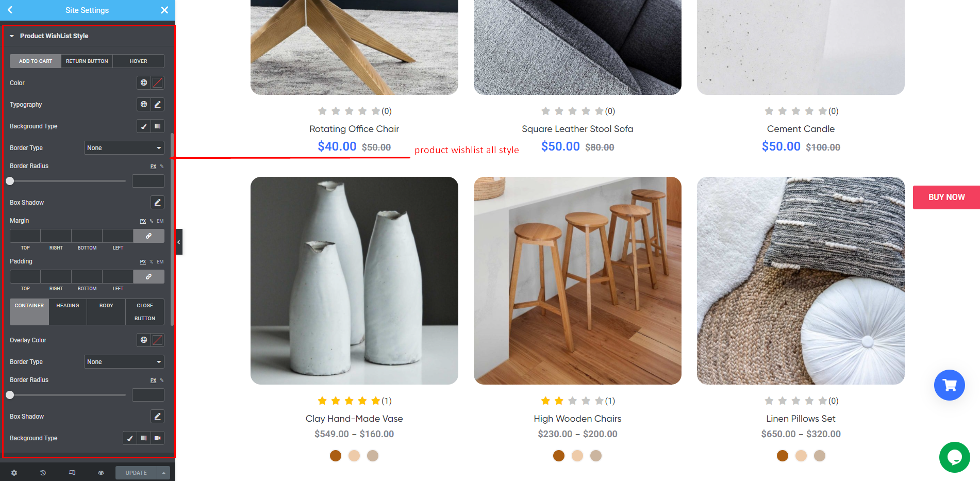Click the BUY NOW button
Screen dimensions: 980x481
tap(946, 197)
